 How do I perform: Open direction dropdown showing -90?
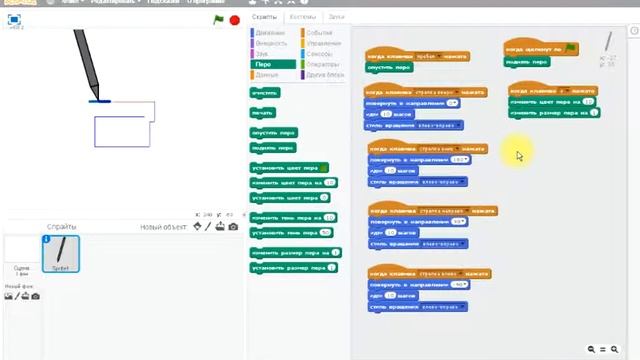pyautogui.click(x=459, y=284)
